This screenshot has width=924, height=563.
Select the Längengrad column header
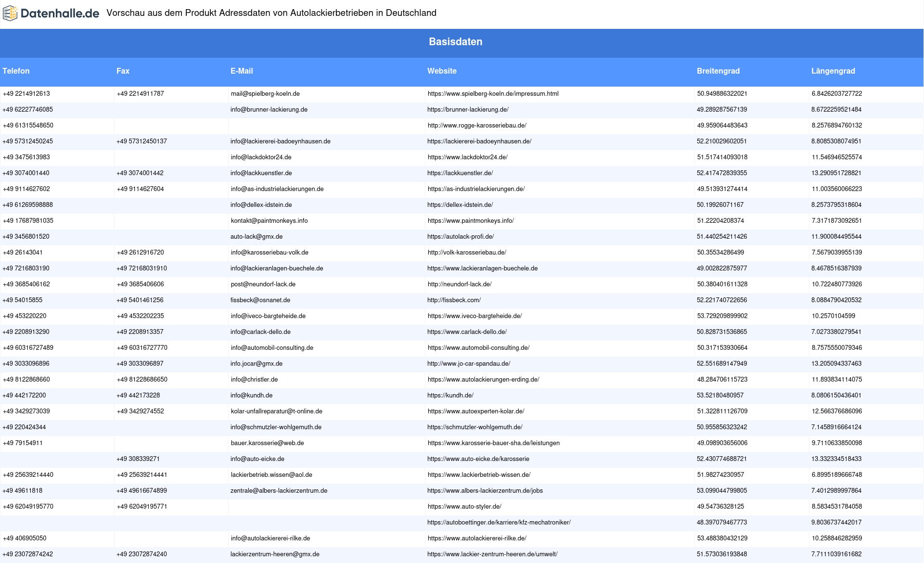(x=833, y=71)
